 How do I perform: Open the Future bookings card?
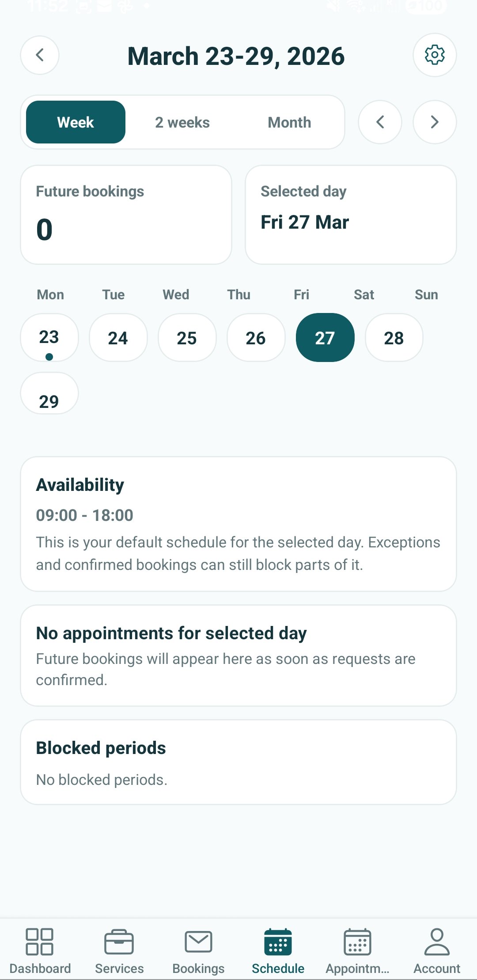pyautogui.click(x=126, y=214)
